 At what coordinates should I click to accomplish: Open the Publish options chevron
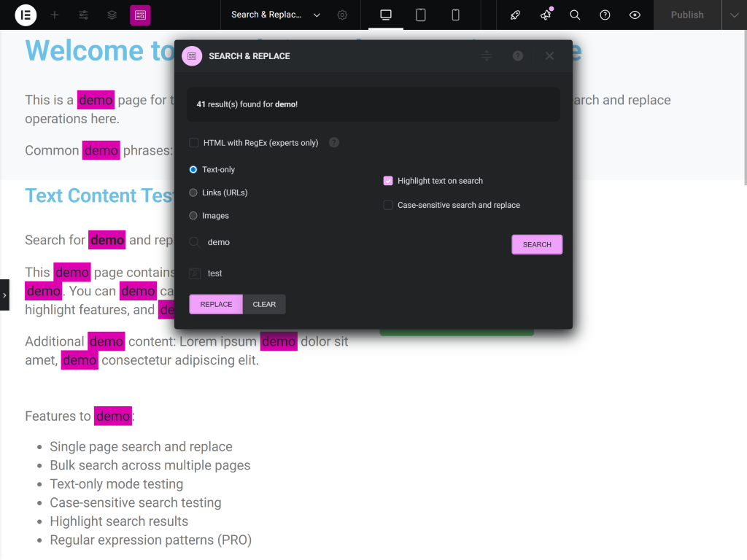(x=734, y=15)
